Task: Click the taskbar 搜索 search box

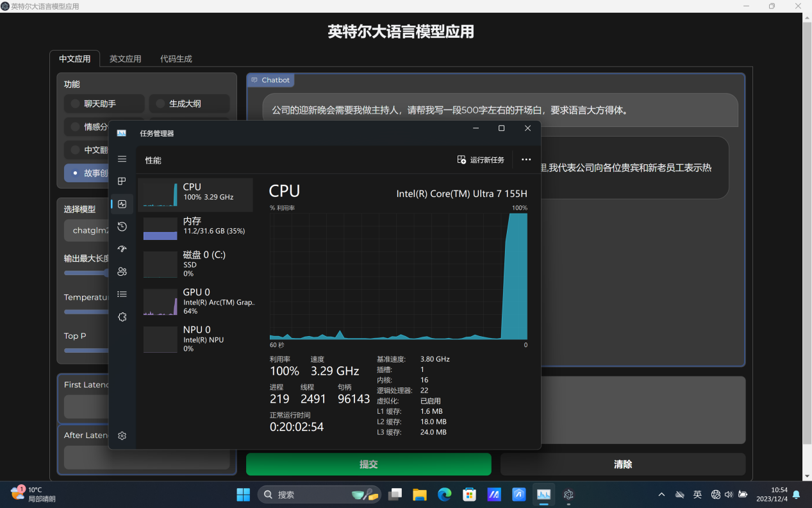Action: 319,495
